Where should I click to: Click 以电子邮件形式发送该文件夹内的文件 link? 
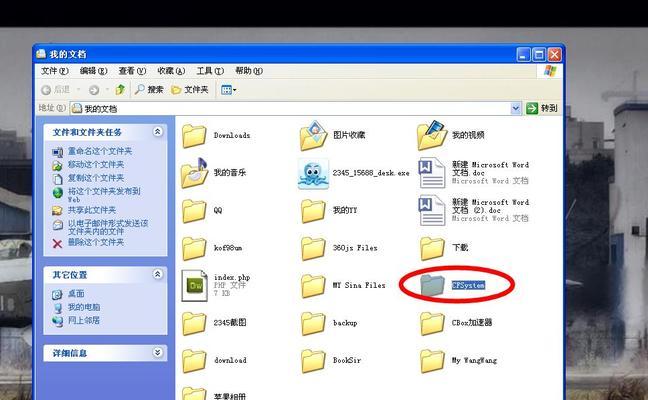[x=108, y=227]
